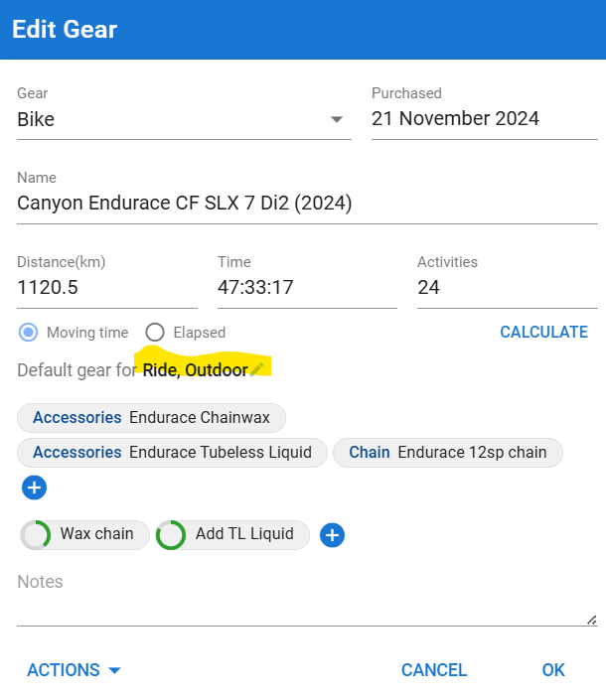The width and height of the screenshot is (606, 700).
Task: Click the Calculate button
Action: [x=543, y=332]
